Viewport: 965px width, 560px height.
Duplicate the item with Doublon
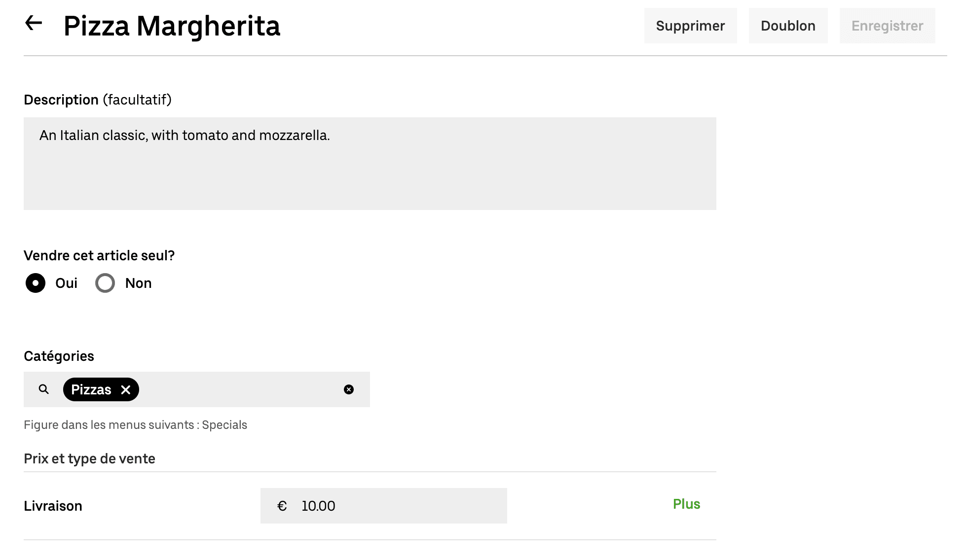788,26
